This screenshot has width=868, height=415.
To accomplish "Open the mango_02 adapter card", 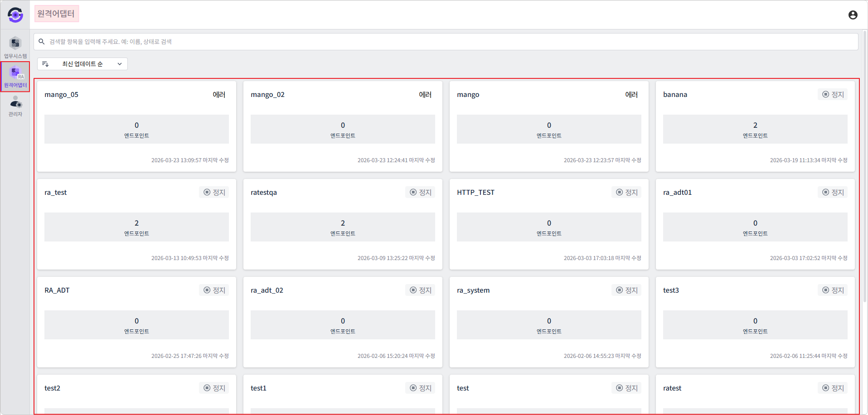I will tap(343, 126).
